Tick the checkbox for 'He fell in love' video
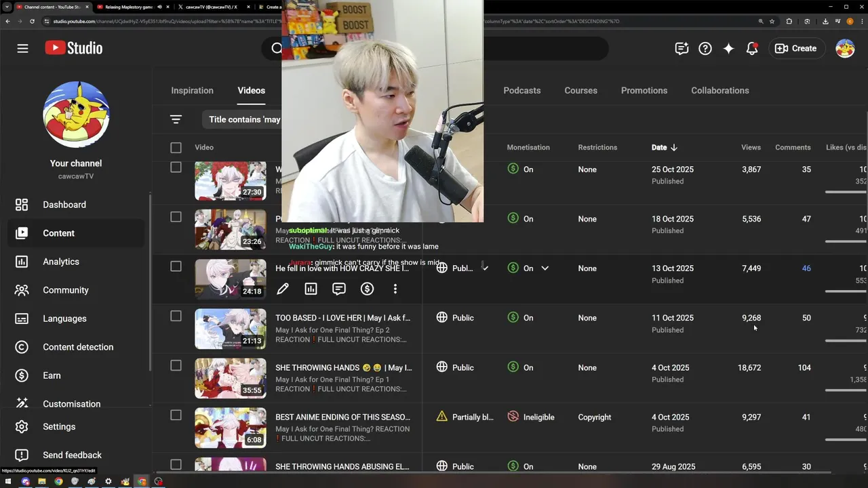The height and width of the screenshot is (488, 868). click(x=176, y=266)
